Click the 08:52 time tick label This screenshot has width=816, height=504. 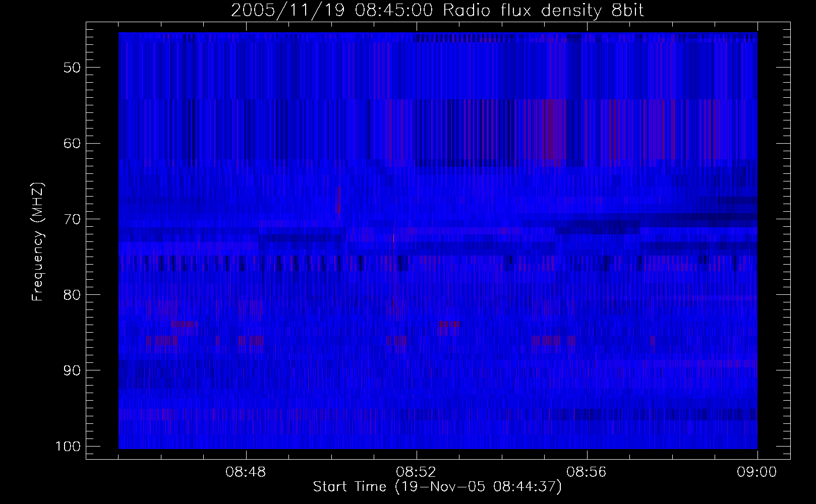417,472
